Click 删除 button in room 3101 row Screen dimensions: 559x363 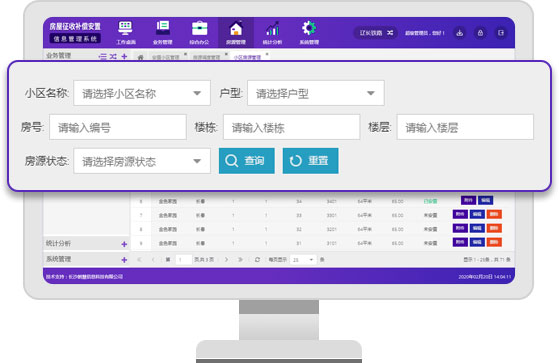coord(494,242)
